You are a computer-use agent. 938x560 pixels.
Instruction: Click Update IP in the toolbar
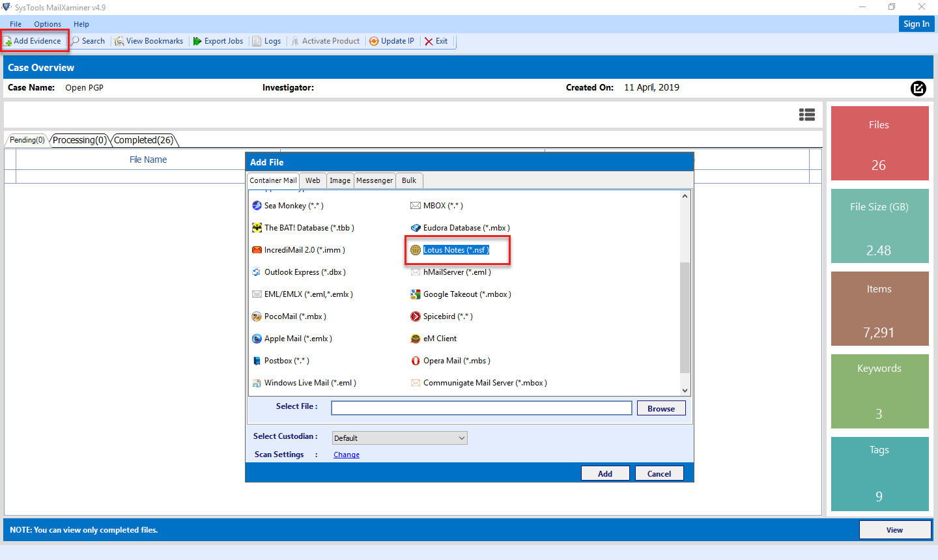392,41
